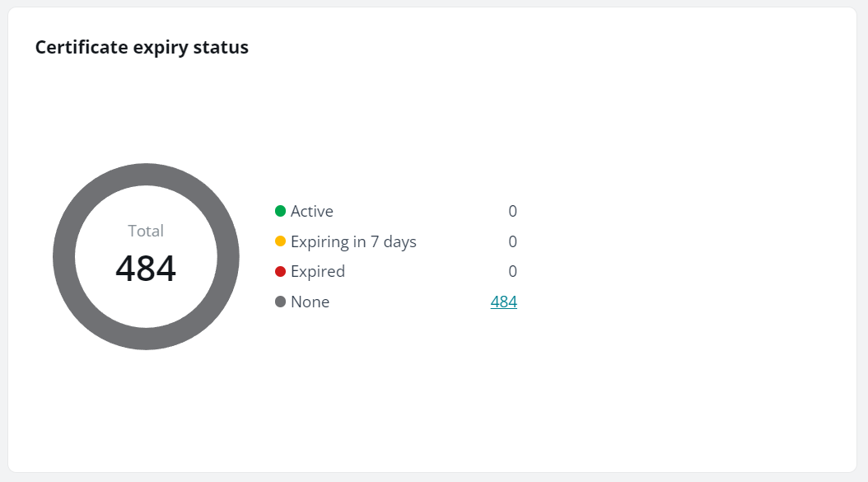Click the red Expired status indicator dot
The height and width of the screenshot is (482, 868).
(281, 271)
